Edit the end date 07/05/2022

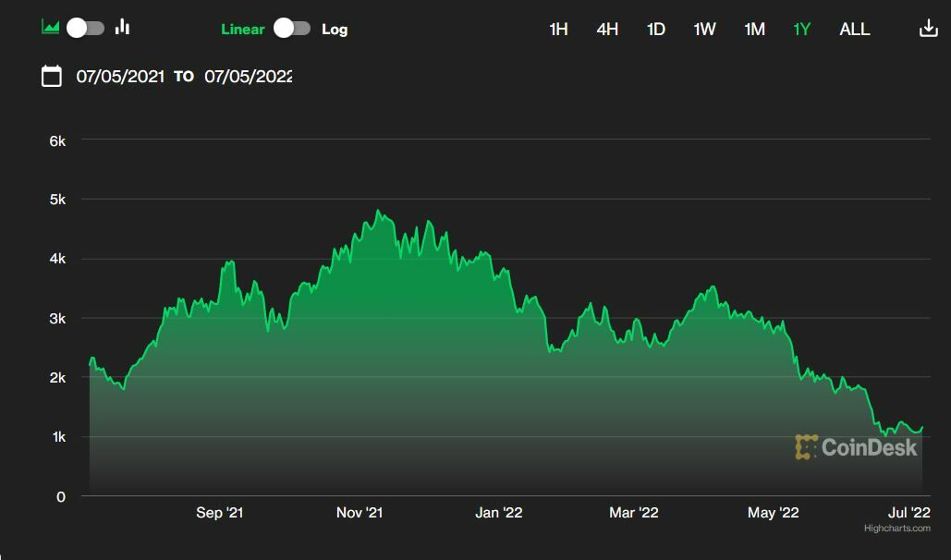(248, 76)
